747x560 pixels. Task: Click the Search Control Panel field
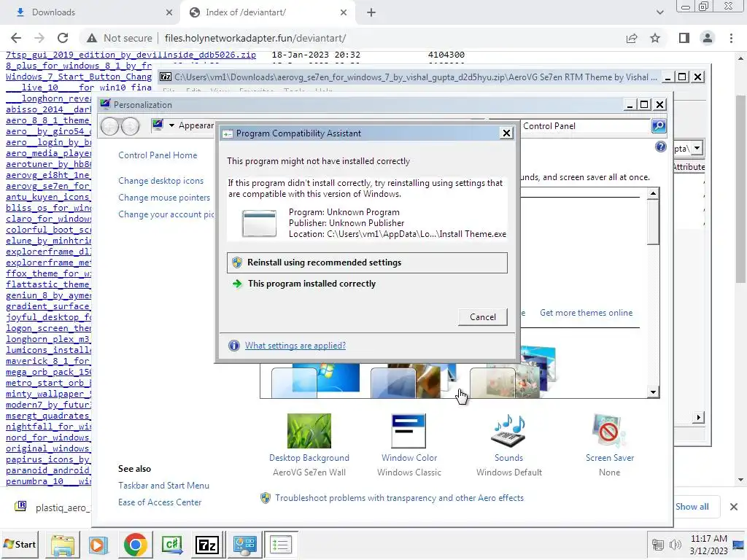point(585,126)
